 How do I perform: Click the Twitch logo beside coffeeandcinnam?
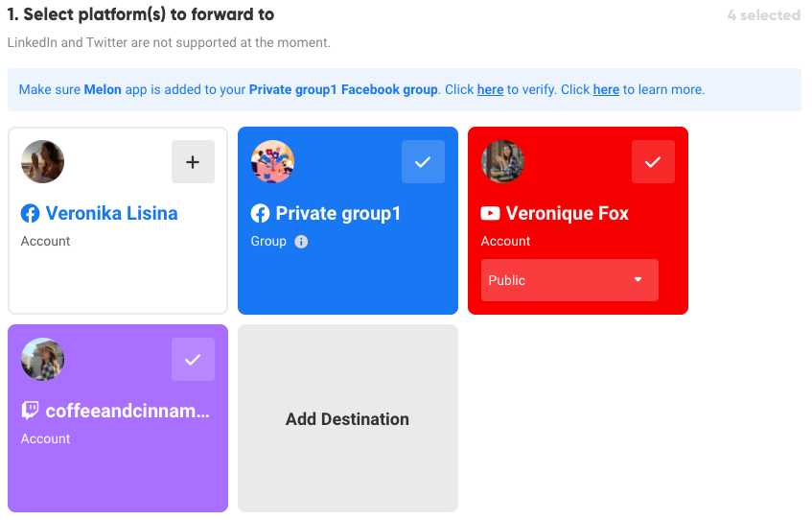(30, 411)
